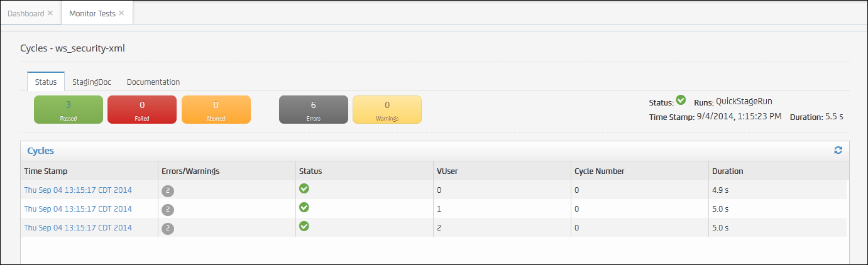868x265 pixels.
Task: Click the green status checkmark for VUser 1
Action: point(304,207)
